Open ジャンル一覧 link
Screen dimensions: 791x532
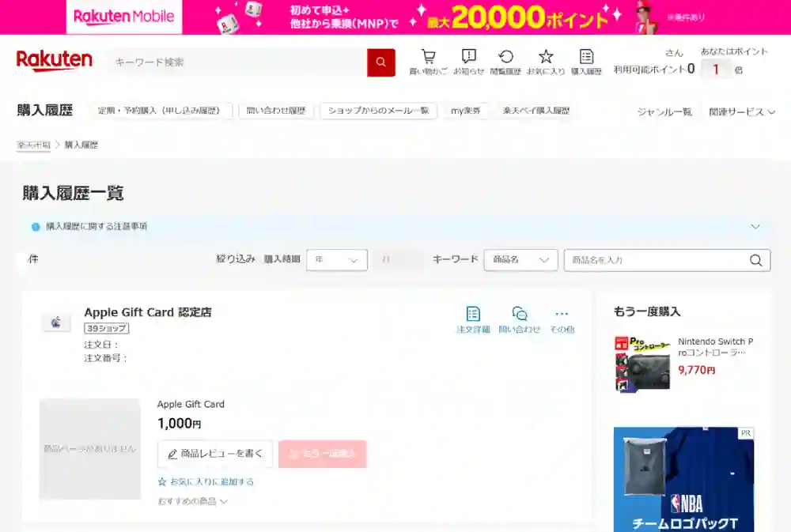(x=664, y=112)
